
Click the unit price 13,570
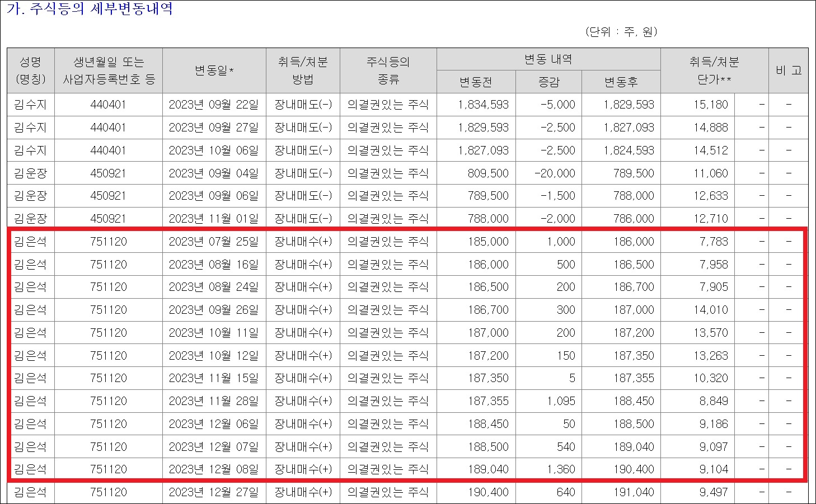pyautogui.click(x=711, y=333)
